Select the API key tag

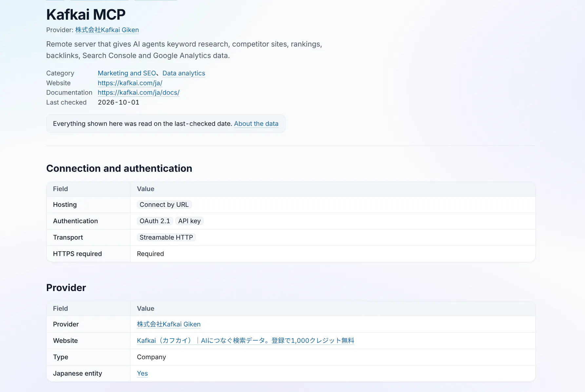pos(189,221)
